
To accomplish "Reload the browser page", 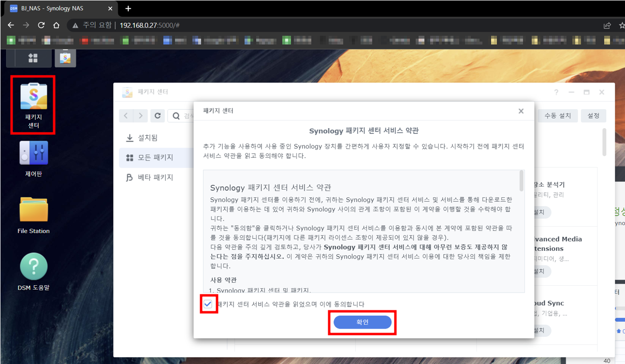I will 41,25.
